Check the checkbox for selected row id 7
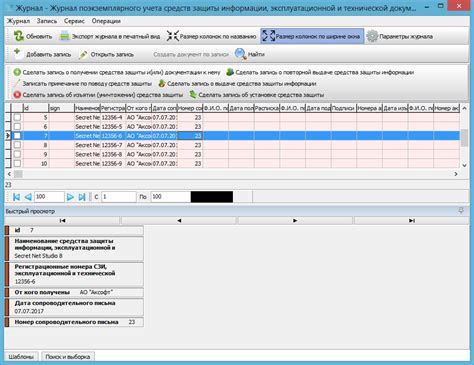The image size is (474, 365). (17, 136)
